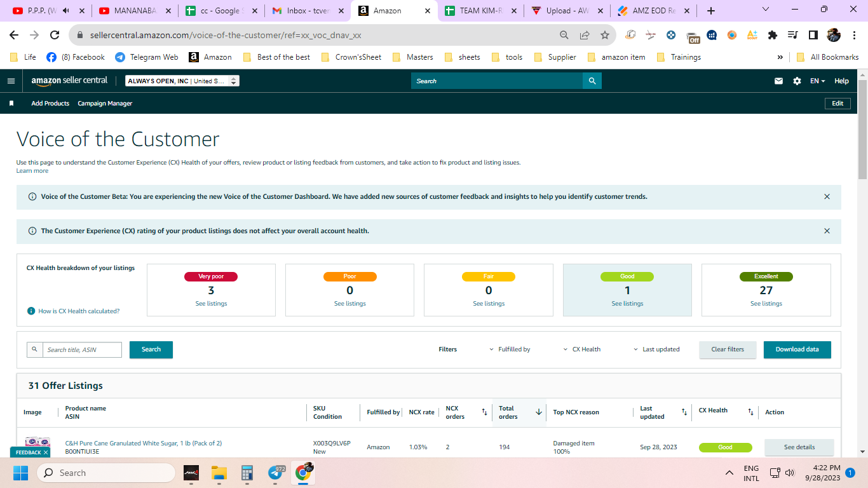
Task: Mute the P.P.P. YouTube tab audio
Action: click(x=66, y=11)
